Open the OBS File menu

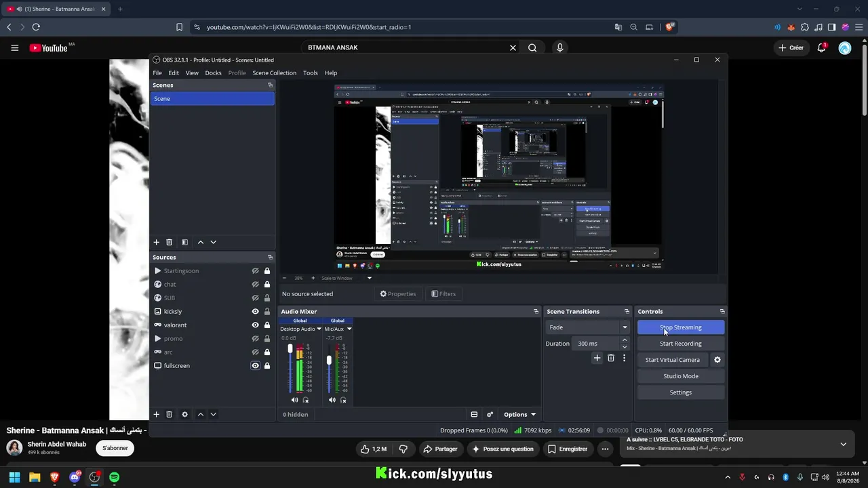point(157,73)
